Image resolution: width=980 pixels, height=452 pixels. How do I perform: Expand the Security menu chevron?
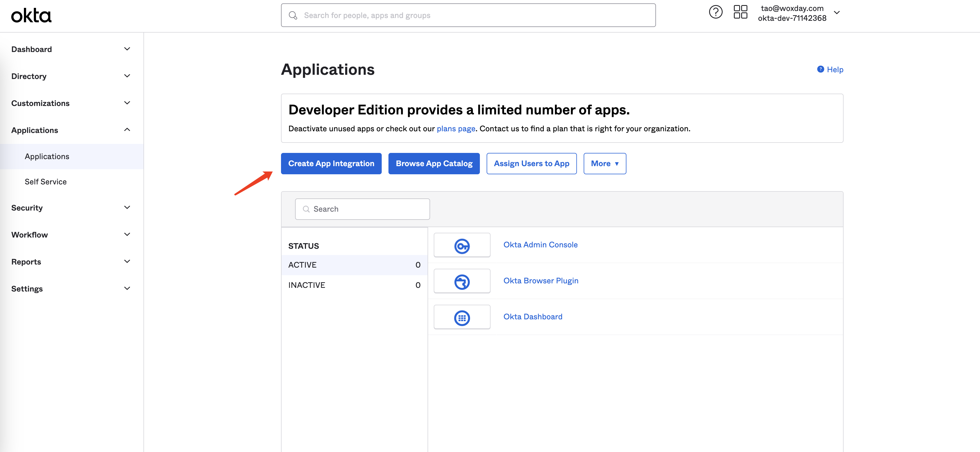click(x=127, y=207)
